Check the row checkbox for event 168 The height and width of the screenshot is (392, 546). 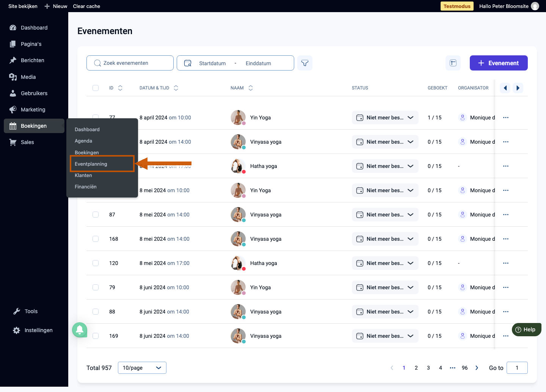click(96, 239)
